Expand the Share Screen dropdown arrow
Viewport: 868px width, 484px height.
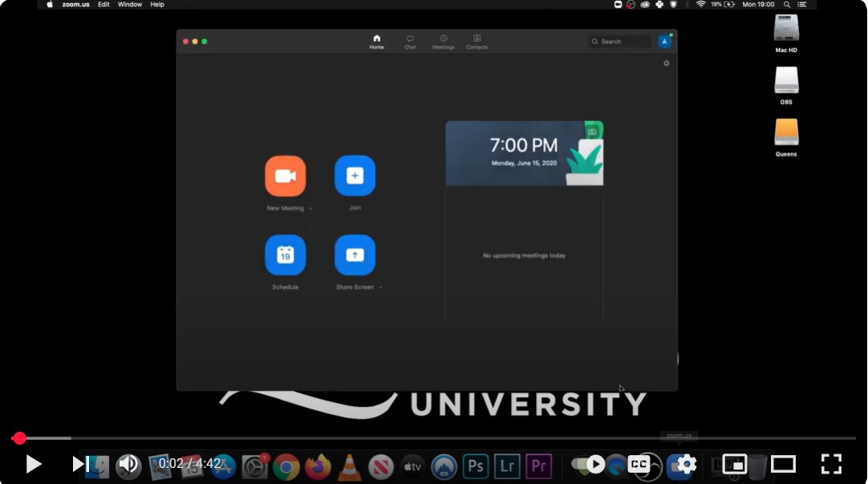point(380,287)
